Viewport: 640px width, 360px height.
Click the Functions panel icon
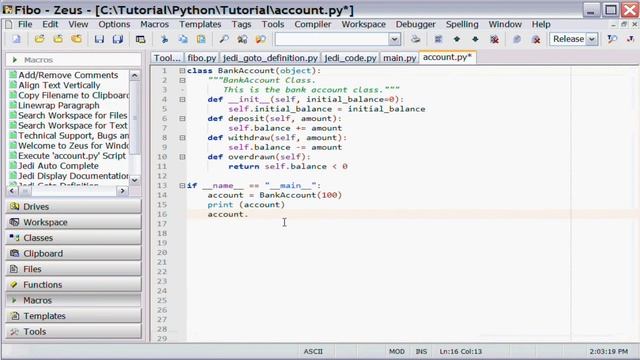[14, 284]
